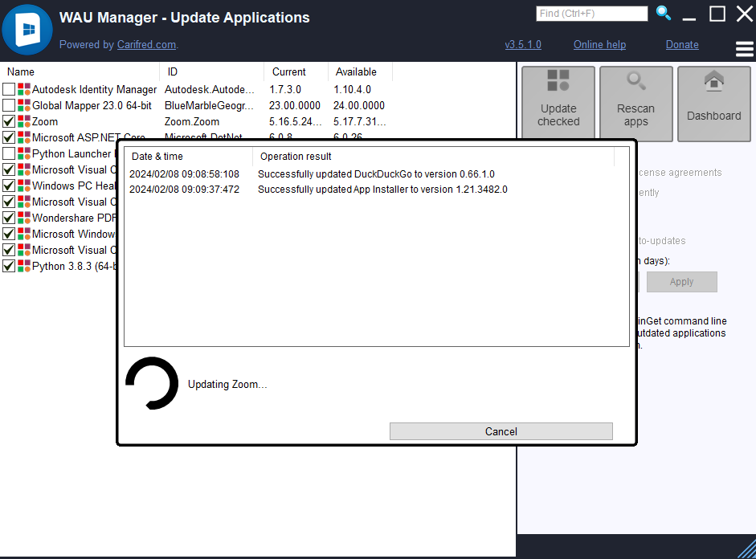Image resolution: width=756 pixels, height=559 pixels.
Task: Click the Date & time column header
Action: [189, 156]
